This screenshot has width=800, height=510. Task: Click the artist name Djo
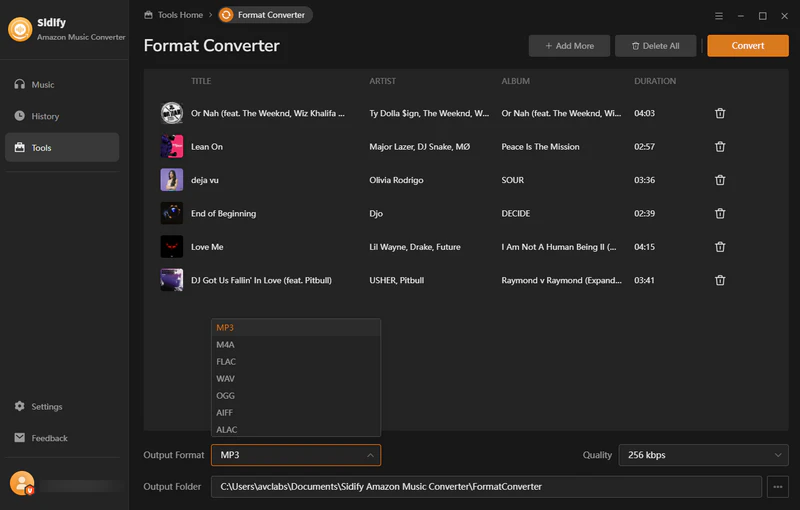click(x=376, y=213)
